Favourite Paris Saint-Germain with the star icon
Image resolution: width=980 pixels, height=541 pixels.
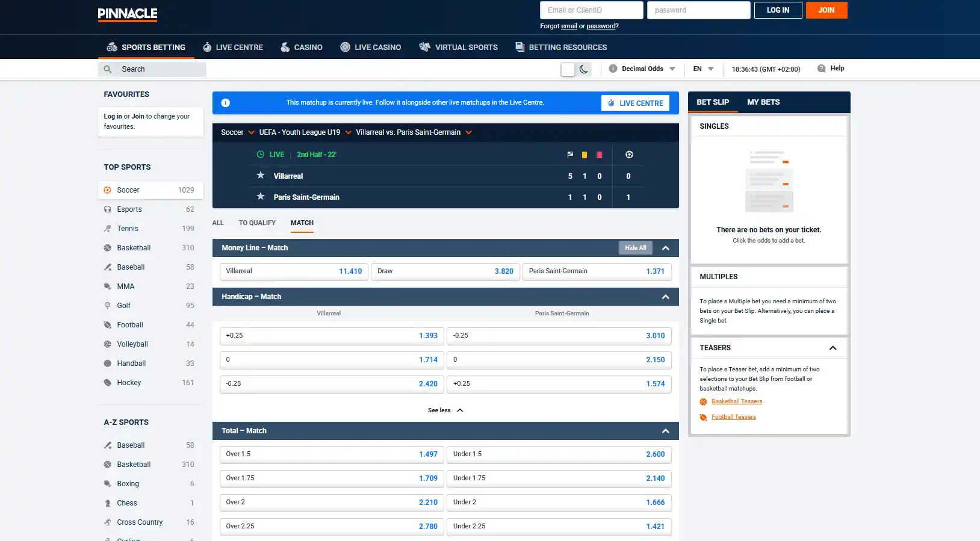[x=261, y=196]
